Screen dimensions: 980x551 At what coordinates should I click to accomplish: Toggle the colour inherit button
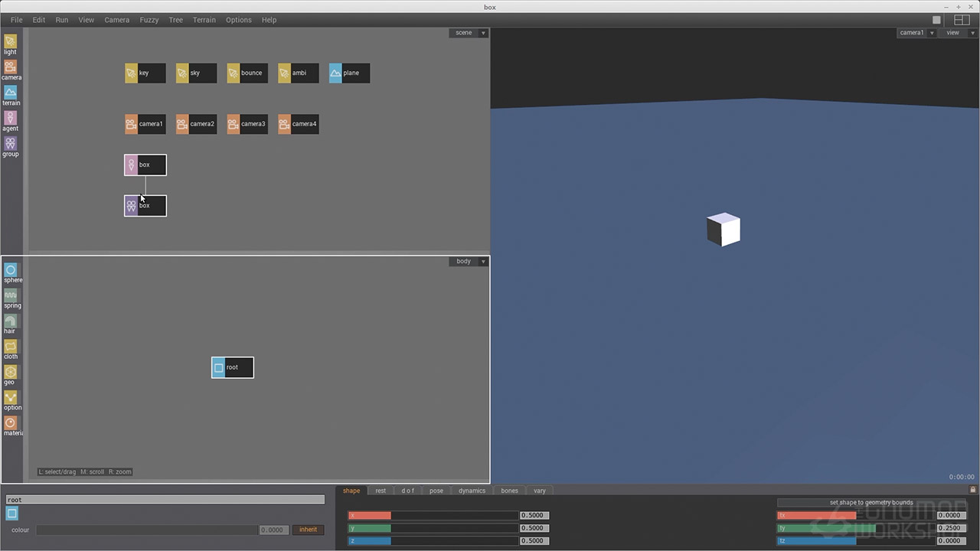pos(308,530)
